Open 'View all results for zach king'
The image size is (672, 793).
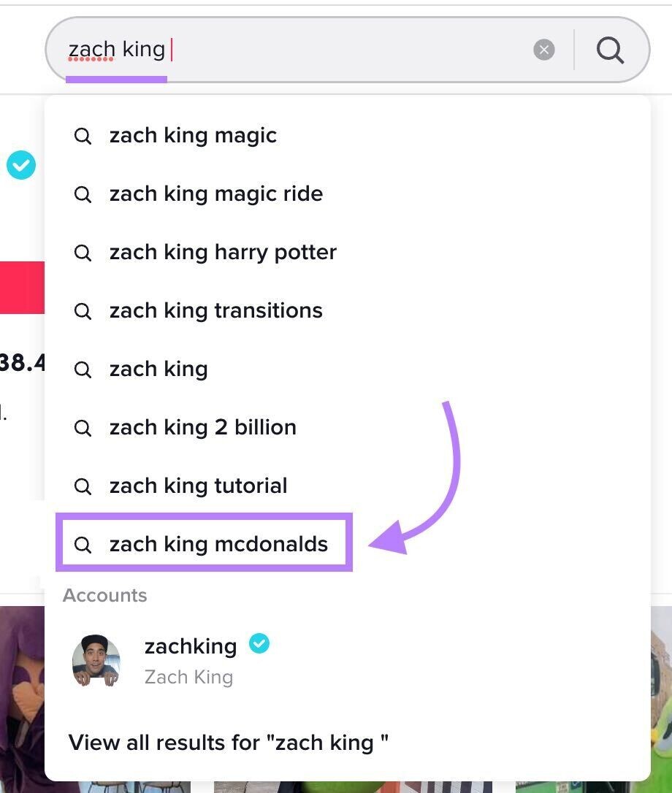pos(229,743)
